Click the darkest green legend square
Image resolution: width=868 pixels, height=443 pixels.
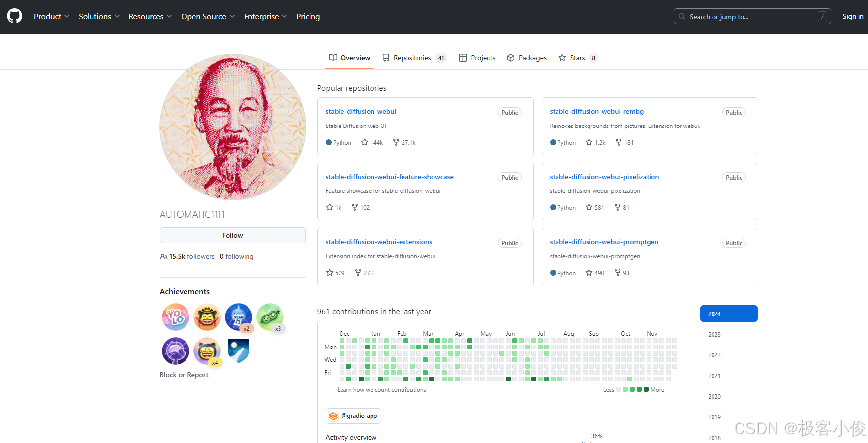646,389
